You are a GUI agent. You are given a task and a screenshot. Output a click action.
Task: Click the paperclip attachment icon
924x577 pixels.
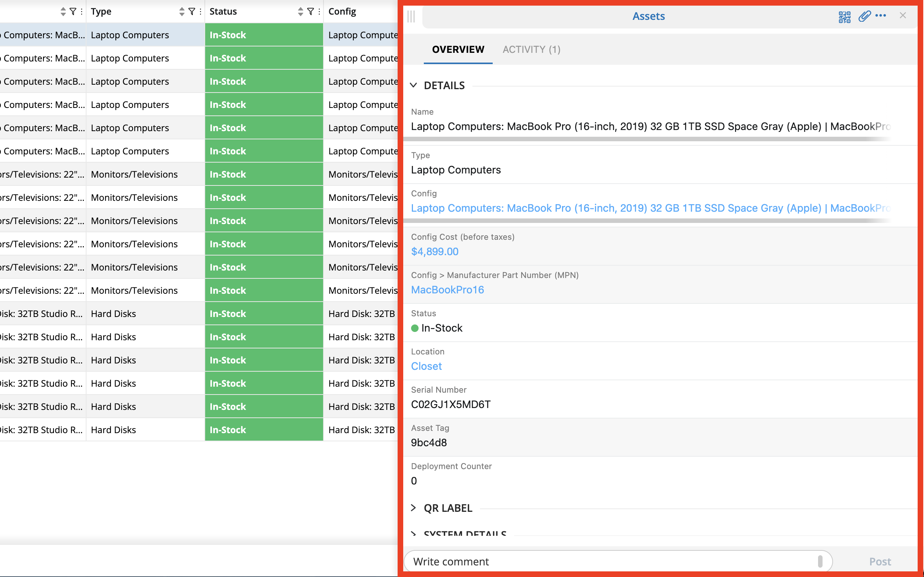[864, 16]
